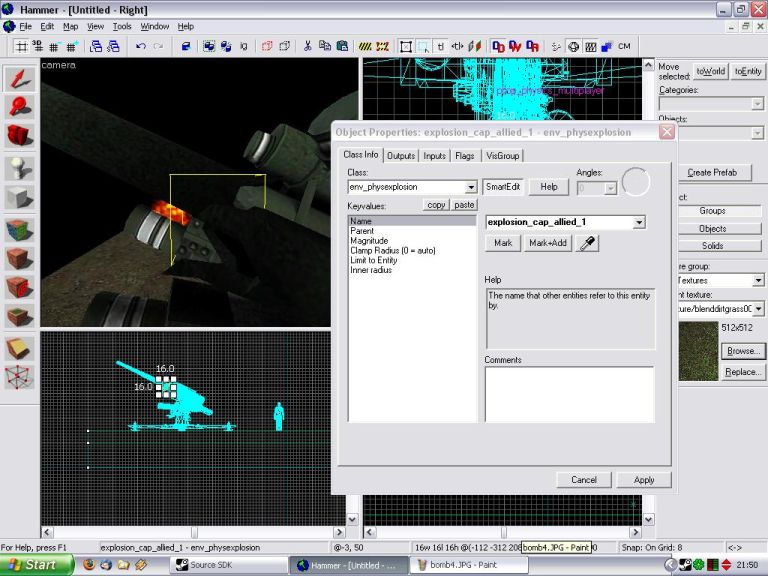Switch to the Outputs tab
The width and height of the screenshot is (768, 576).
pyautogui.click(x=401, y=156)
